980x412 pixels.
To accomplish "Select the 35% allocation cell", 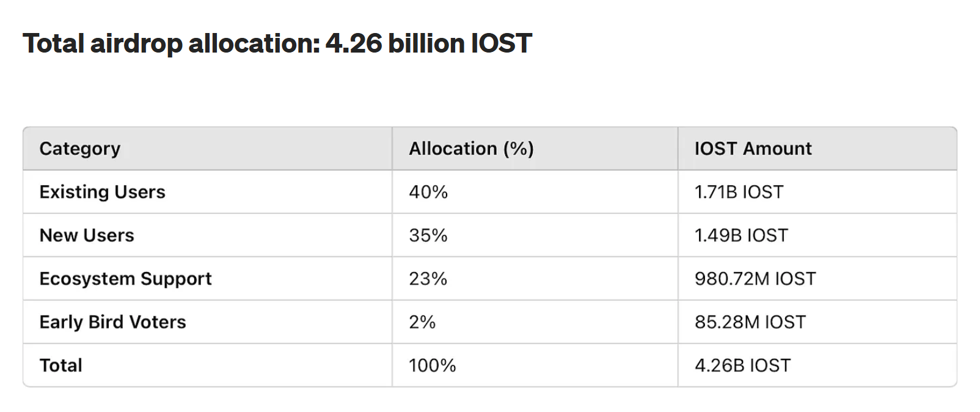I will pyautogui.click(x=428, y=235).
